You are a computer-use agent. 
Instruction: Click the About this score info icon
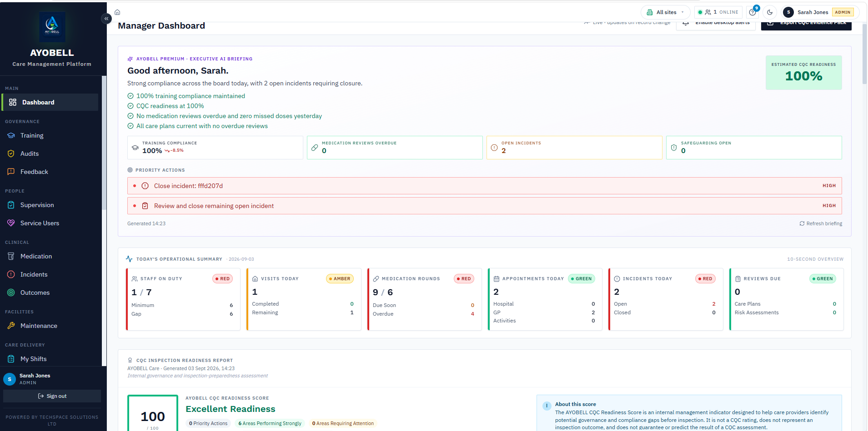[x=547, y=406]
